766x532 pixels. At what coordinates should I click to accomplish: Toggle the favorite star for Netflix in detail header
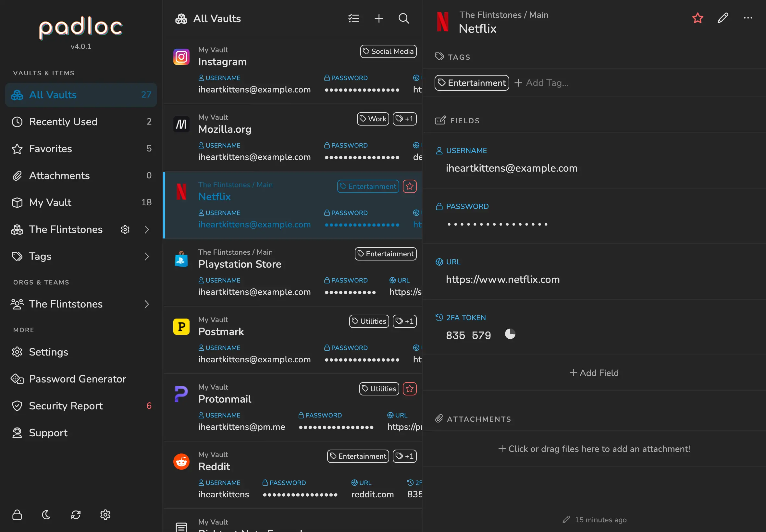coord(698,18)
